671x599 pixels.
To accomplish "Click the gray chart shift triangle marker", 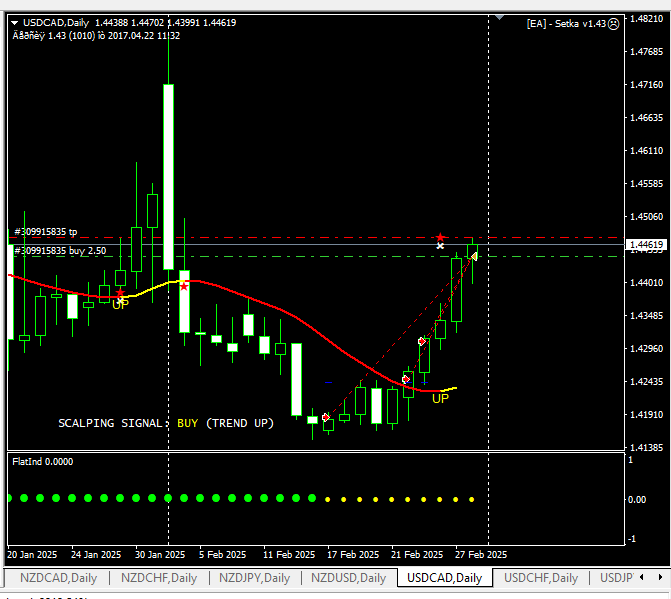I will point(499,18).
